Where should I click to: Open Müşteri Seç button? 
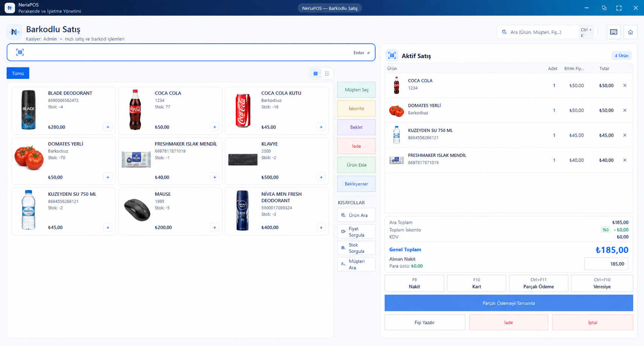pos(356,90)
